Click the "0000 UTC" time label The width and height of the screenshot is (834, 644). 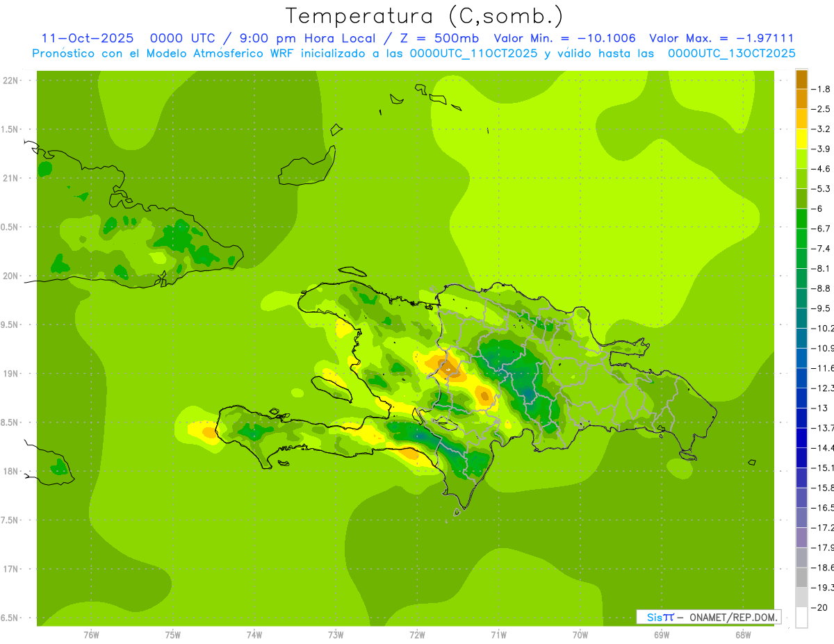[182, 38]
